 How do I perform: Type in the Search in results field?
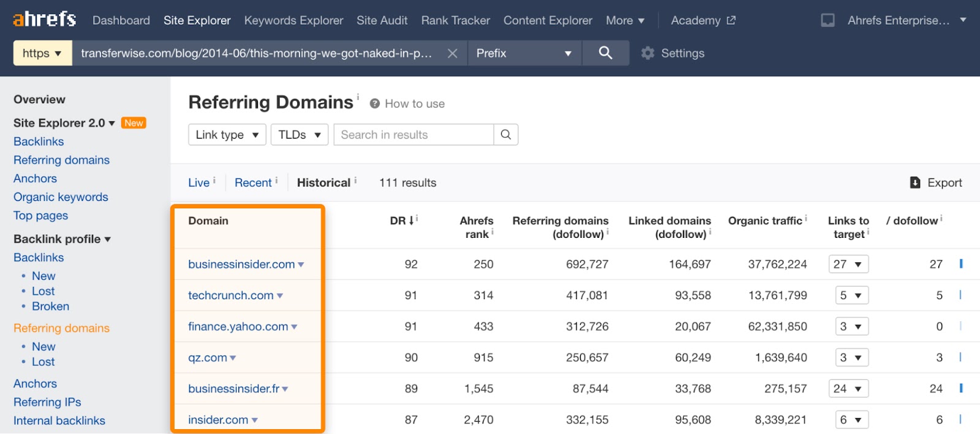pos(413,135)
